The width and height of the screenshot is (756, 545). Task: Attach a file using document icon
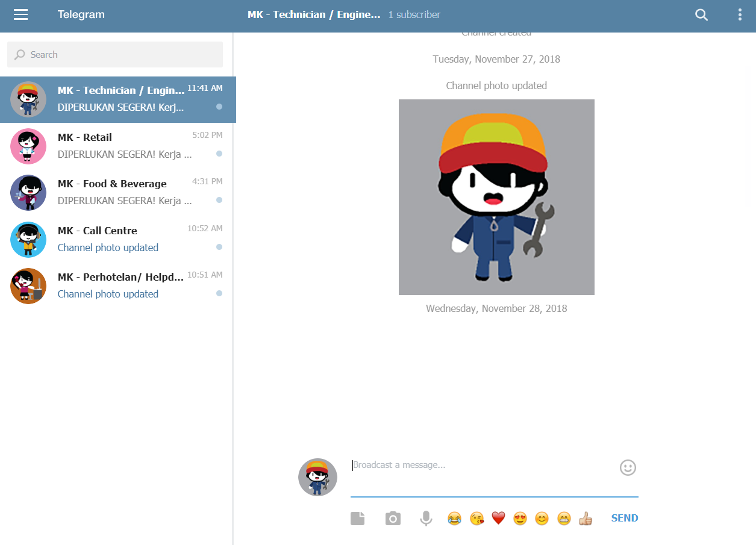pos(358,518)
